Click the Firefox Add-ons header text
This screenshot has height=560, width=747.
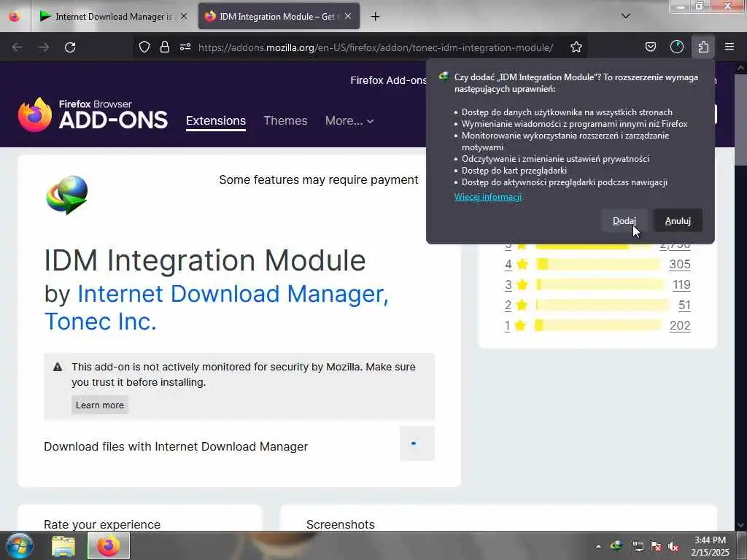[x=388, y=80]
